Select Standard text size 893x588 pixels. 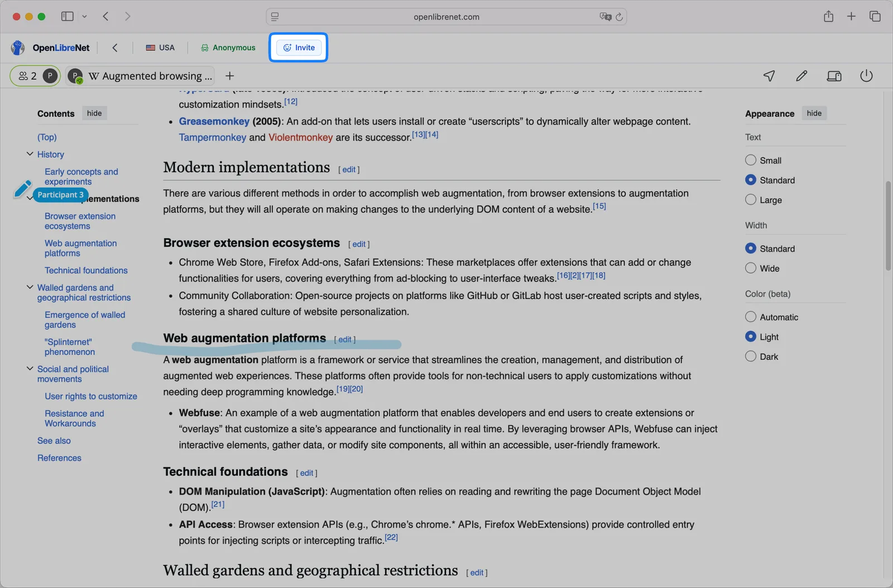tap(751, 180)
